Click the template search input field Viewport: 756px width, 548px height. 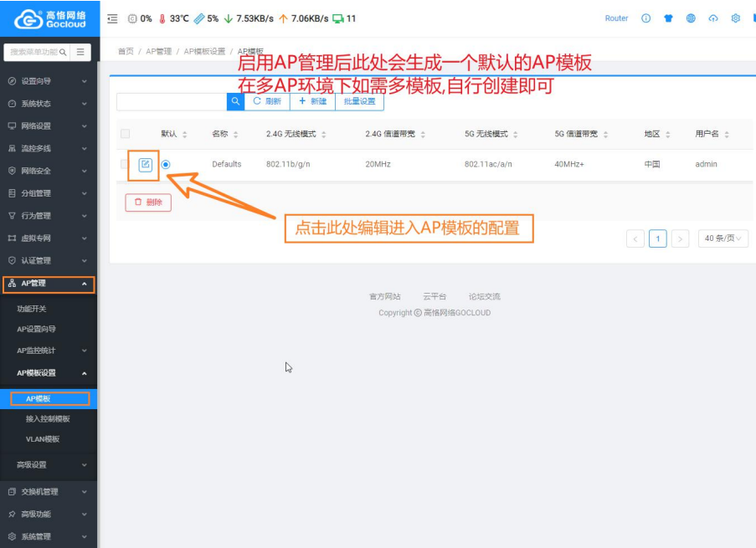tap(172, 101)
